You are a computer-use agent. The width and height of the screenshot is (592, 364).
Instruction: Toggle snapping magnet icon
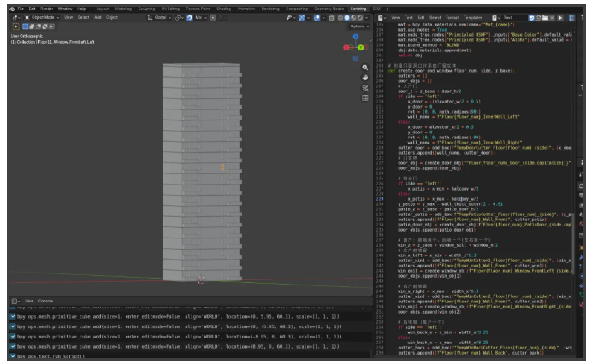click(190, 18)
